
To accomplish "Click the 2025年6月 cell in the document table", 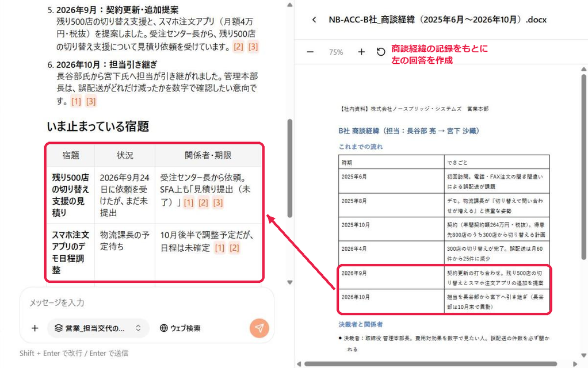I will point(391,181).
